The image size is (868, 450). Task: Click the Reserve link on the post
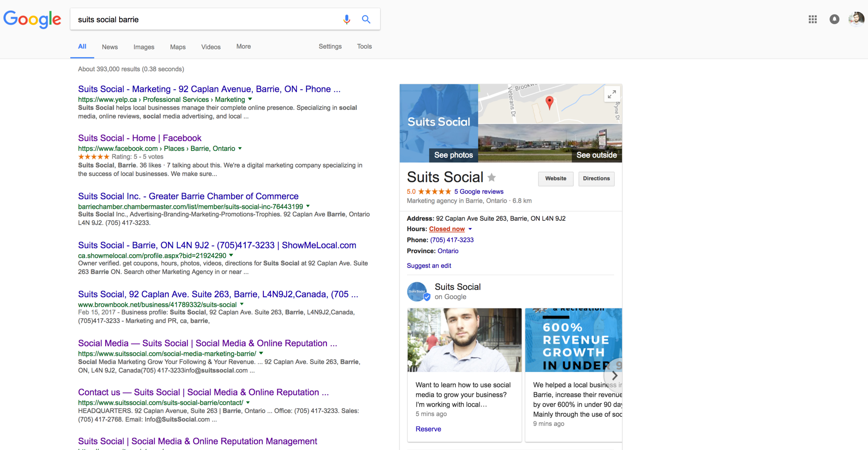pyautogui.click(x=428, y=429)
